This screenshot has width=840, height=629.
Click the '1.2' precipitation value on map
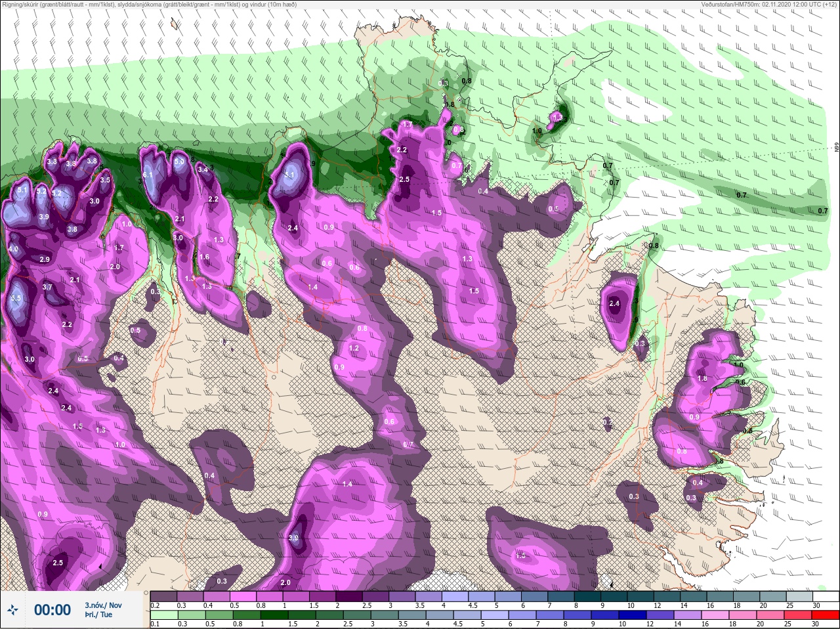(x=354, y=349)
